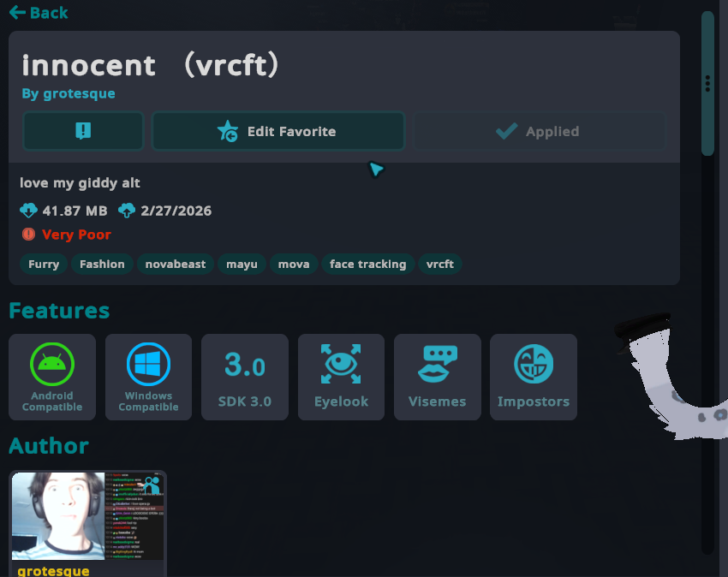
Task: Click the 'love my giddy alt' description
Action: [80, 183]
